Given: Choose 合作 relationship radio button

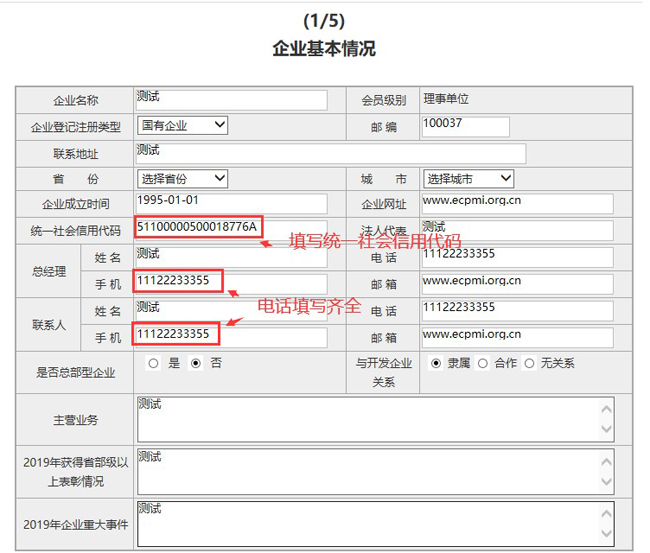Looking at the screenshot, I should [483, 364].
